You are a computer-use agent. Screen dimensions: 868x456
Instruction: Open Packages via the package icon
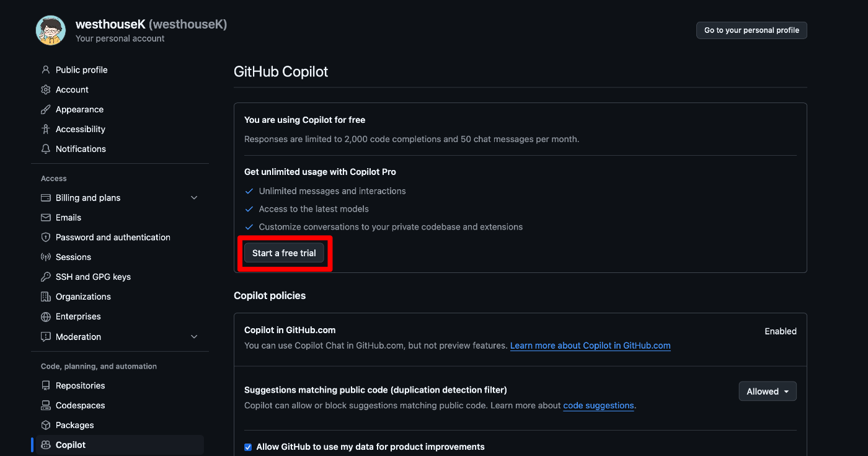(45, 425)
